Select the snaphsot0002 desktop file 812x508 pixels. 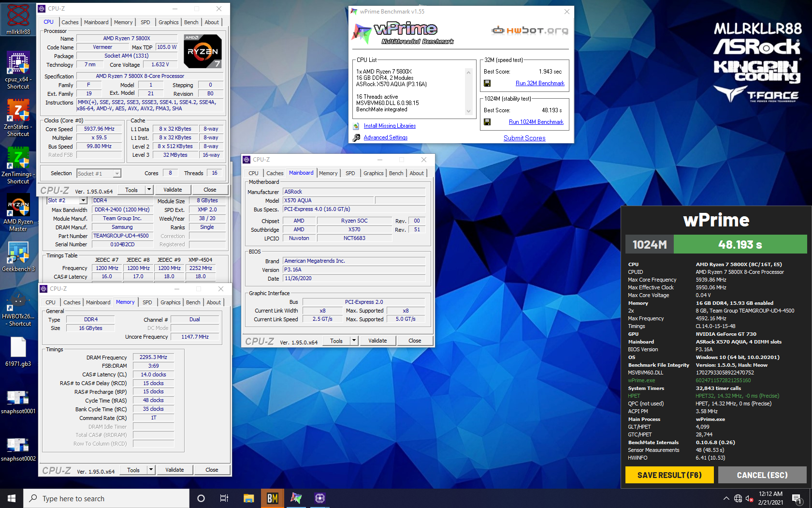pyautogui.click(x=18, y=449)
